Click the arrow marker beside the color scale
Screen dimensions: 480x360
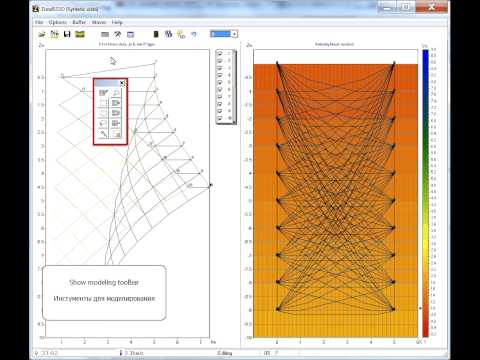(420, 308)
